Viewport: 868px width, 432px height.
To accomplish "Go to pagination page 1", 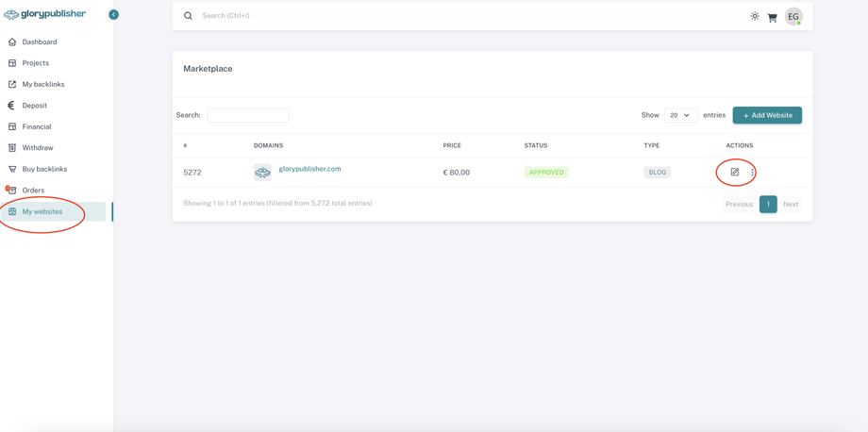I will [x=768, y=204].
